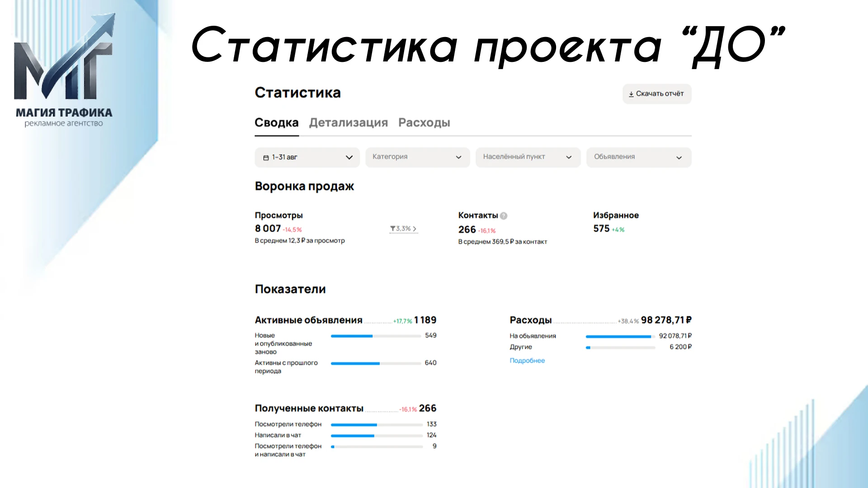Click the Показатели heading
This screenshot has width=868, height=488.
290,289
